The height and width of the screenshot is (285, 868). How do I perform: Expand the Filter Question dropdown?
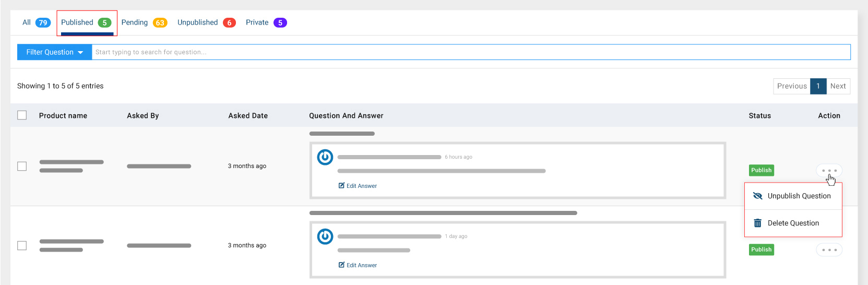coord(55,52)
